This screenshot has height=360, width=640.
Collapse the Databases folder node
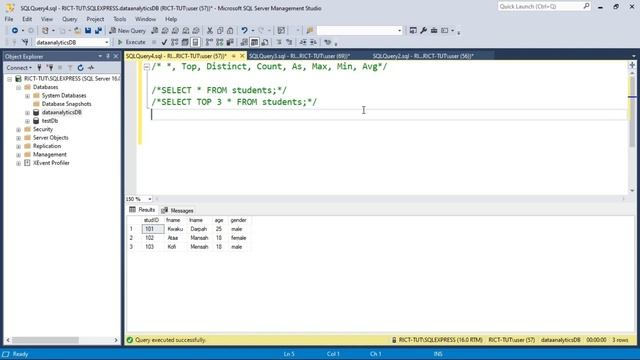[x=18, y=87]
